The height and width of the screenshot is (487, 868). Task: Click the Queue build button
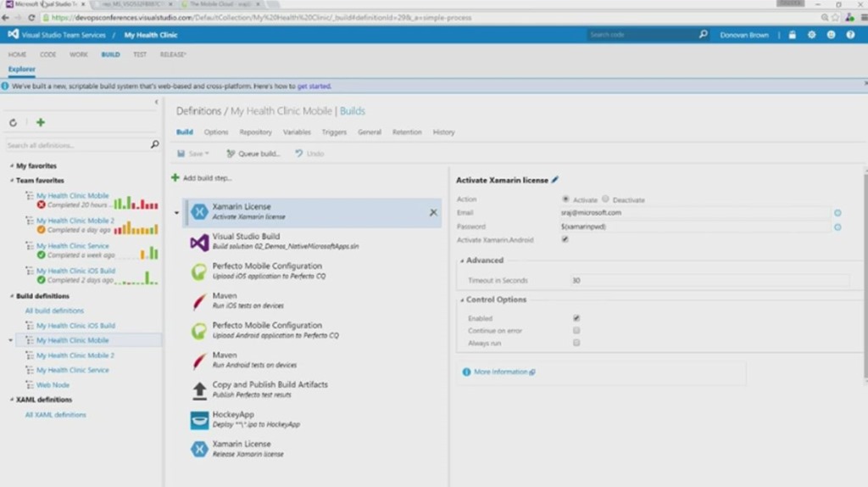253,154
